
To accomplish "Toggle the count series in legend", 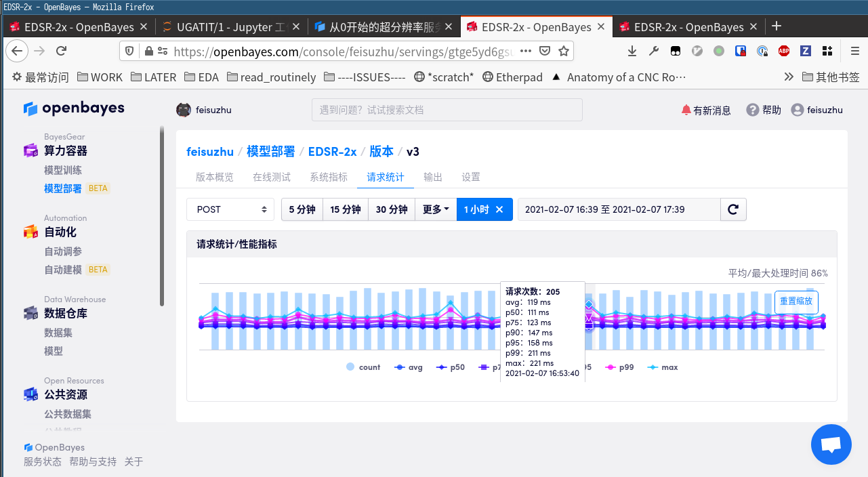I will (x=363, y=367).
